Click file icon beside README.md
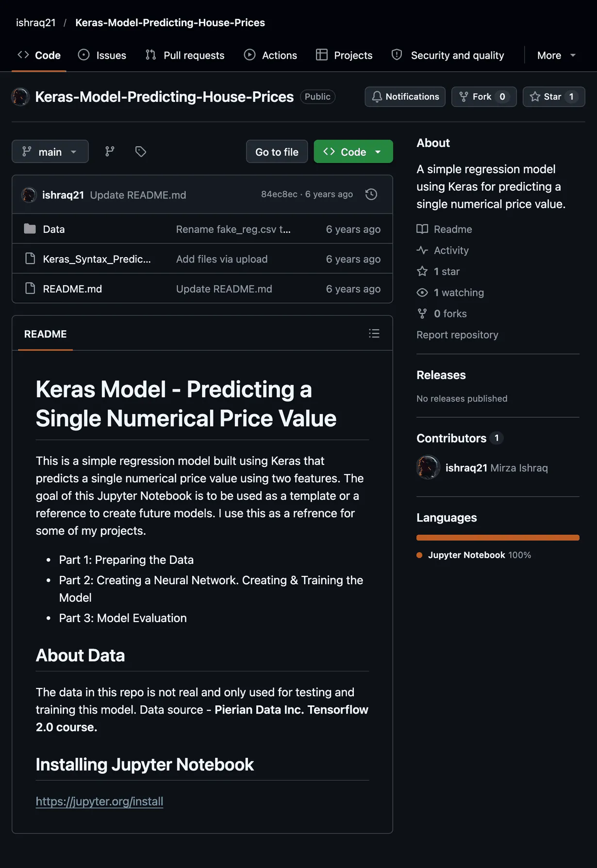Viewport: 597px width, 868px height. point(30,288)
